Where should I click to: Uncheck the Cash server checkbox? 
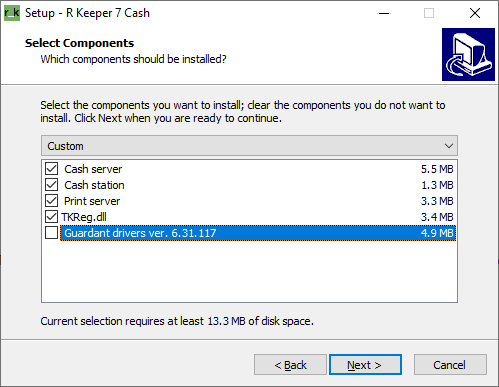[x=52, y=169]
